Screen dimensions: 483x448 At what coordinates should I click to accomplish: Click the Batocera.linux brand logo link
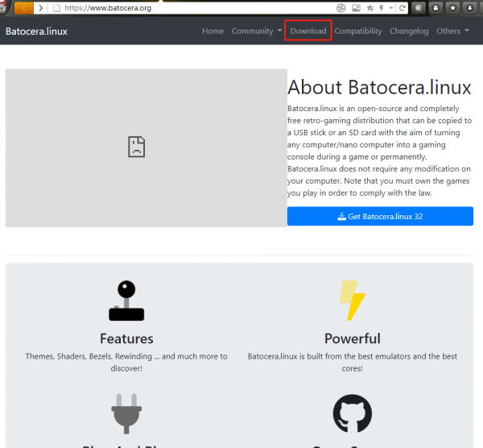click(36, 31)
